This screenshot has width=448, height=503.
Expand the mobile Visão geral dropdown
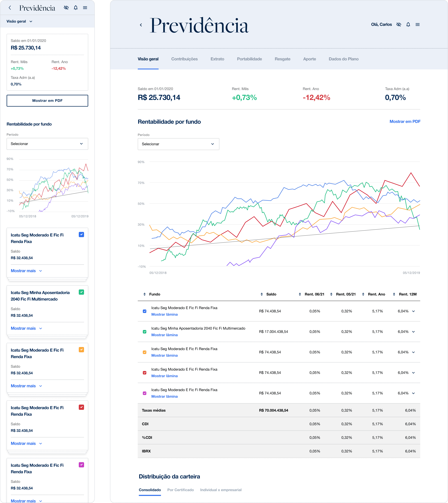pyautogui.click(x=19, y=21)
